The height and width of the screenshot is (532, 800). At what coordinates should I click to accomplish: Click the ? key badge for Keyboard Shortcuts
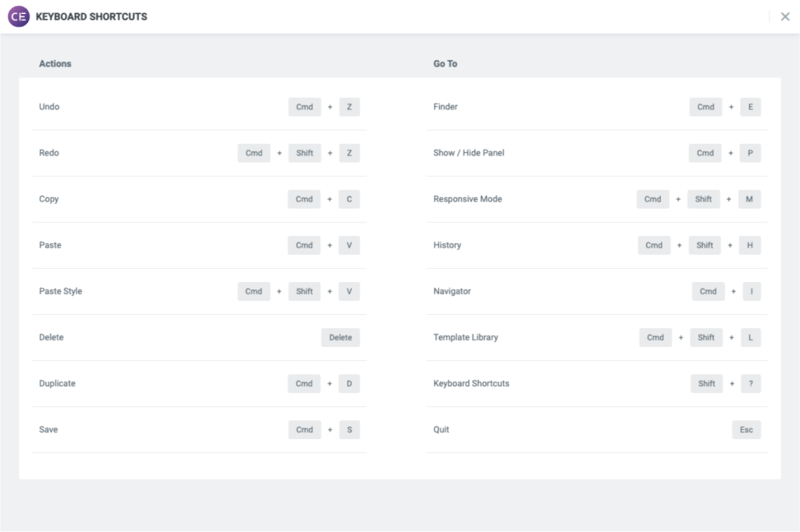(749, 383)
